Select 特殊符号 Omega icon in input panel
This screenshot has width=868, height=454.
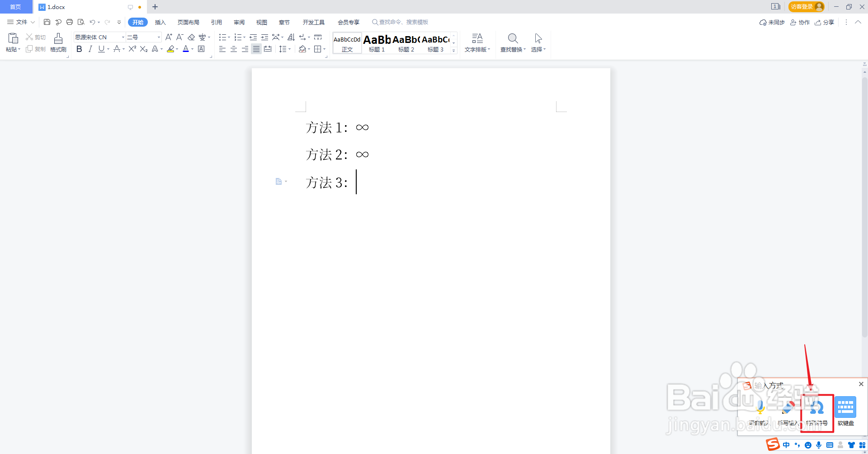click(817, 412)
